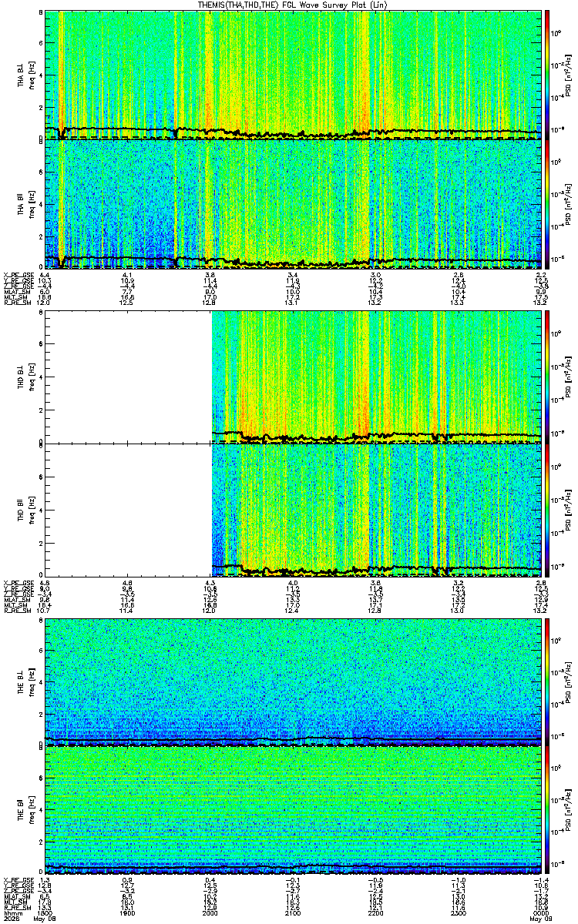Click the 'THE B⊥ freq [Hz]' axis label
The width and height of the screenshot is (578, 924).
pos(26,683)
